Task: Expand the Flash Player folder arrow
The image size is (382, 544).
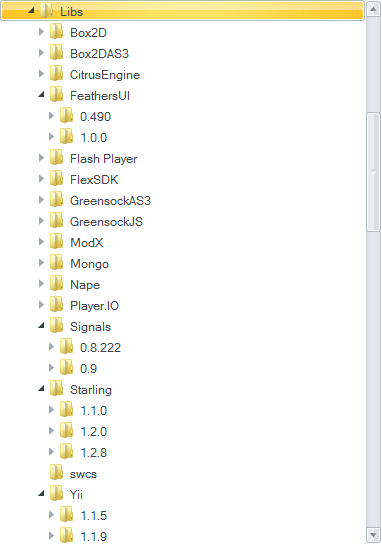Action: pos(41,158)
